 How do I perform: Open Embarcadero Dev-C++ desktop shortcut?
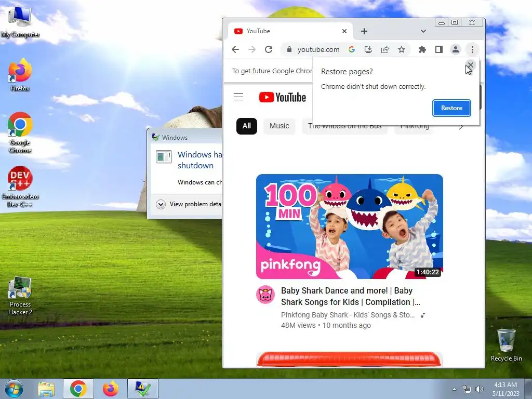pos(20,187)
